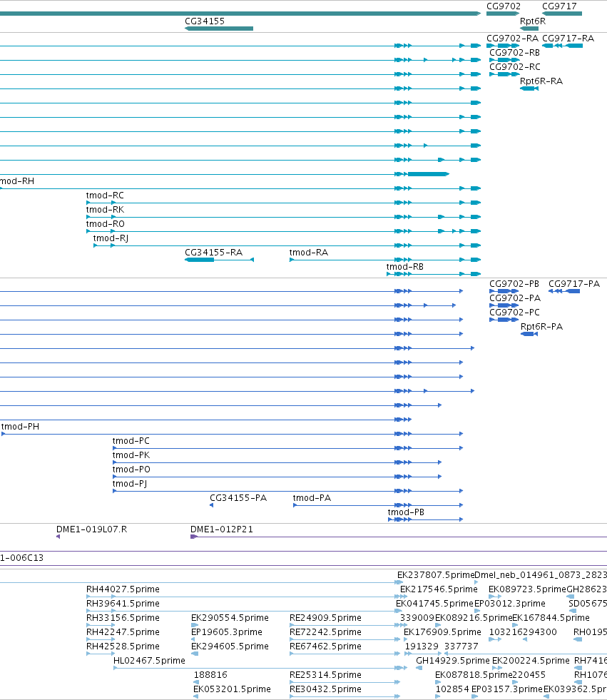Click EST label EP03012.3prime

click(510, 604)
